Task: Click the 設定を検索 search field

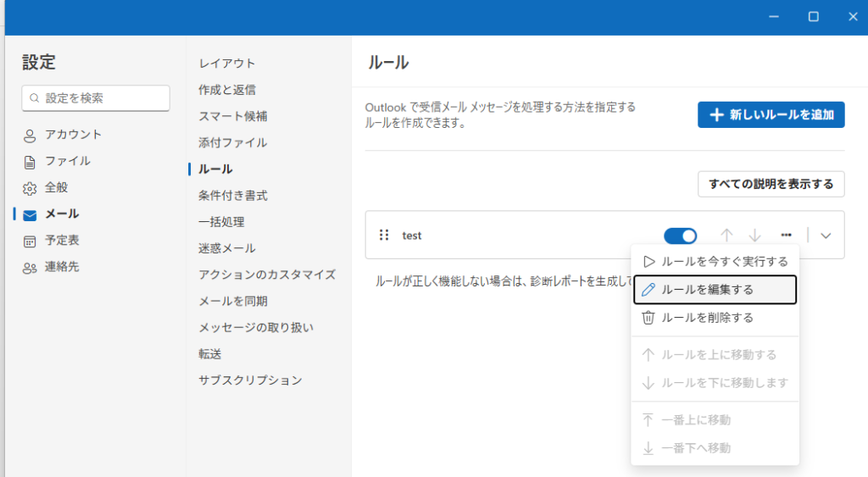Action: [x=96, y=98]
